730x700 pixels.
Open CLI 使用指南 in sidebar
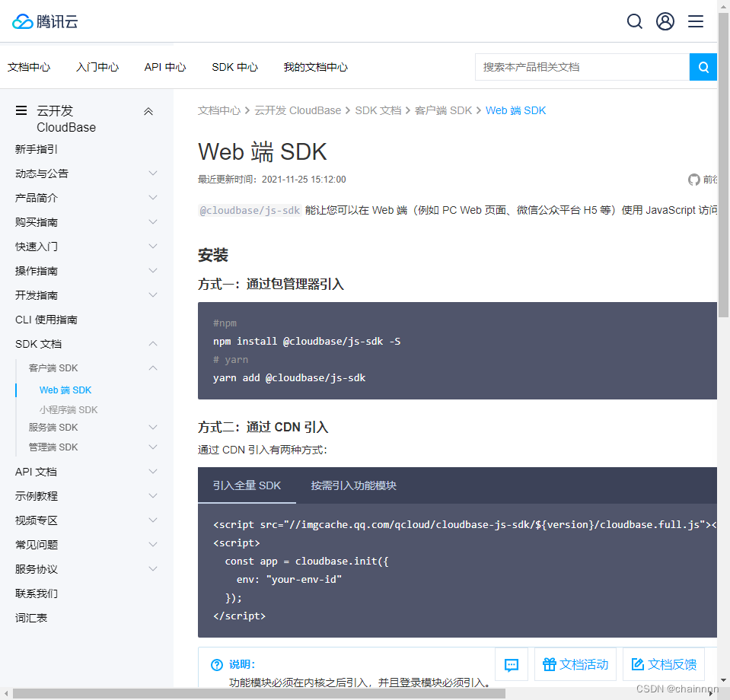pos(46,320)
